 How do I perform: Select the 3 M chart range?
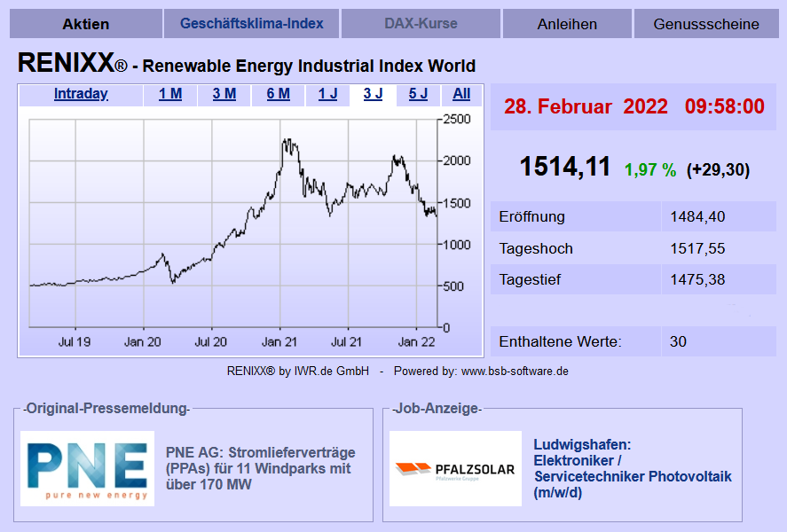[224, 94]
